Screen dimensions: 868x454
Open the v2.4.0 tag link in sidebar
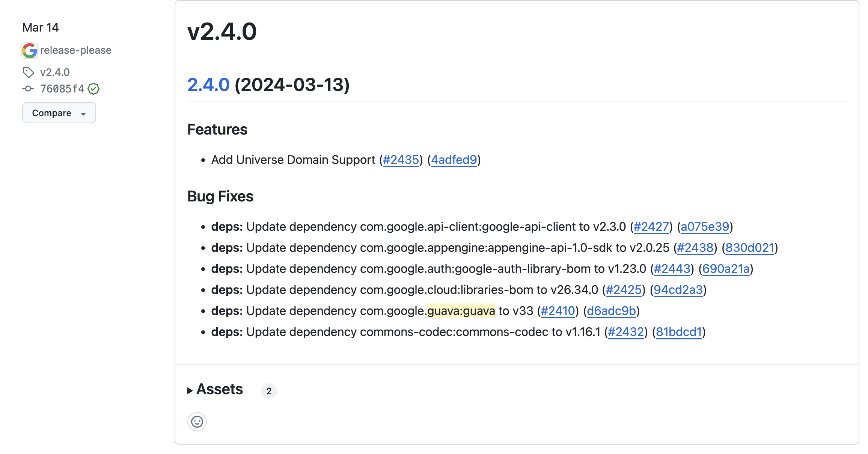[x=55, y=72]
